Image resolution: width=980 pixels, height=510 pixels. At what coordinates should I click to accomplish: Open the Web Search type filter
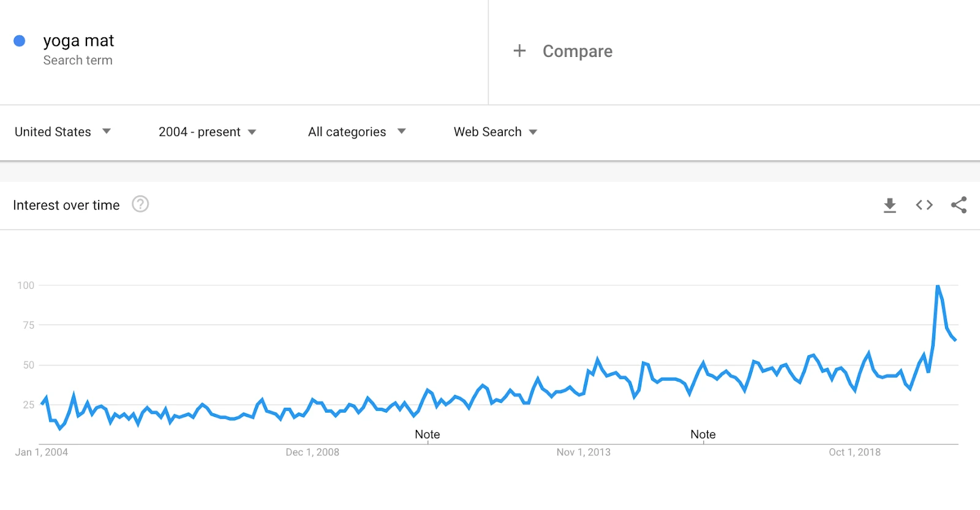pos(495,132)
